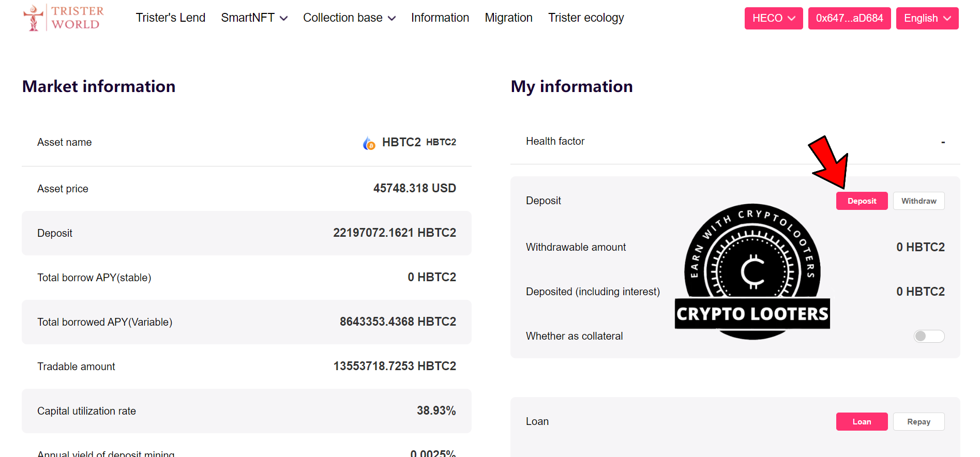
Task: Select the variable borrowed value 8643353.4368 HBTC2
Action: (x=398, y=322)
